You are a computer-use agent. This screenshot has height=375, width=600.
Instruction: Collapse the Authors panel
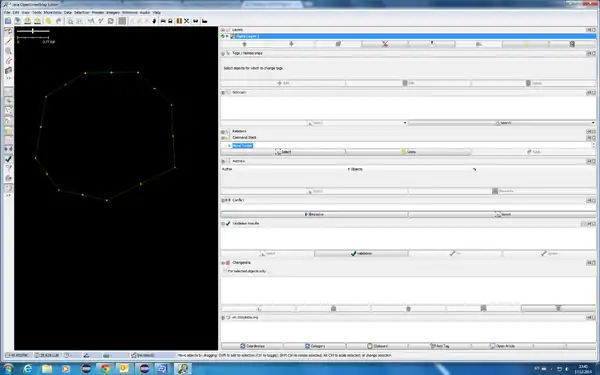point(223,161)
